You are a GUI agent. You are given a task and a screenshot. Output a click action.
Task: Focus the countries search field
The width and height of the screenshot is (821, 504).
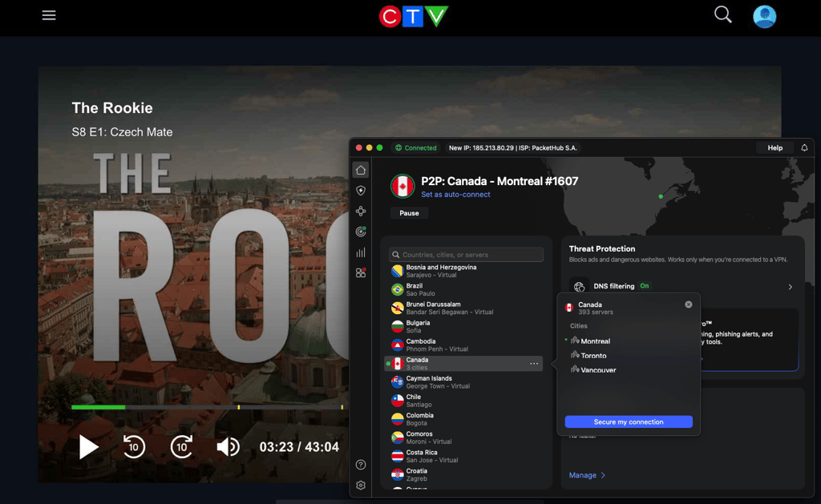[x=466, y=254]
